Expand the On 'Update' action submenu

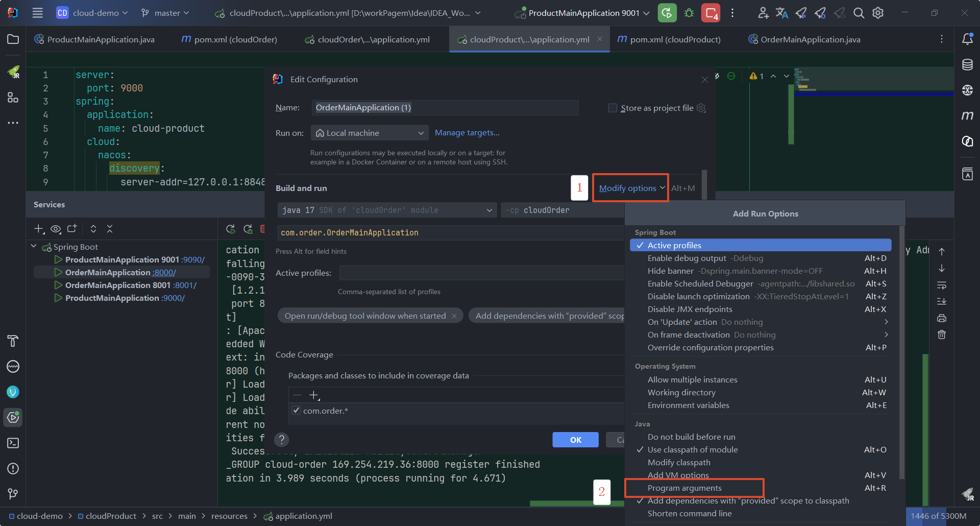coord(761,322)
